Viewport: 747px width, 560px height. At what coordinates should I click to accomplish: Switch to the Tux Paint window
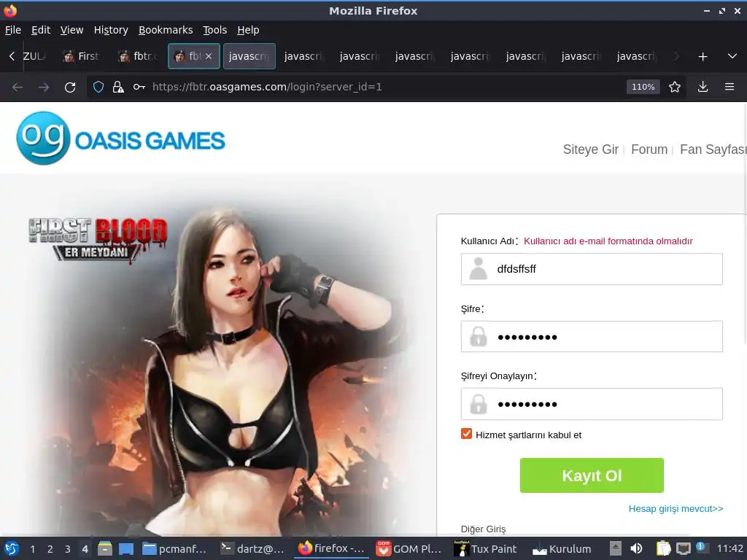coord(486,548)
